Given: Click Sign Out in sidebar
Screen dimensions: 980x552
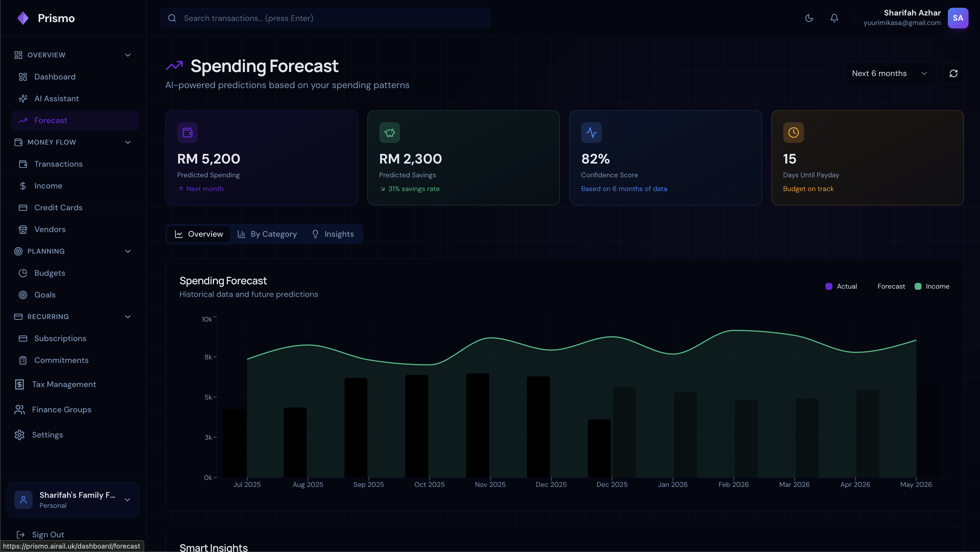Looking at the screenshot, I should [48, 534].
